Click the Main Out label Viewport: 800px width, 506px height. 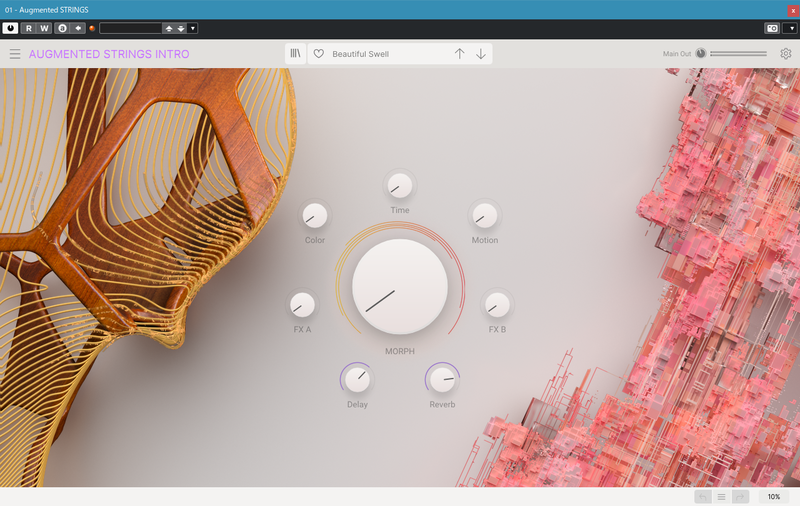(x=677, y=54)
